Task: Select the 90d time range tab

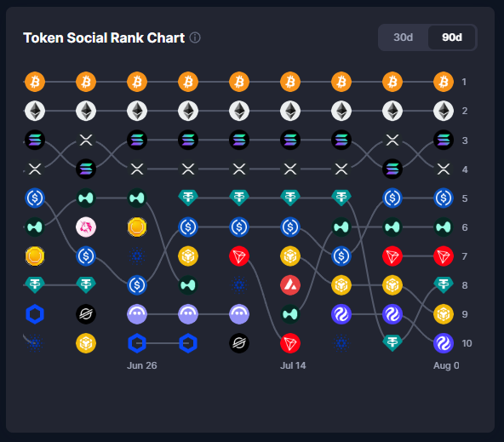Action: (x=451, y=37)
